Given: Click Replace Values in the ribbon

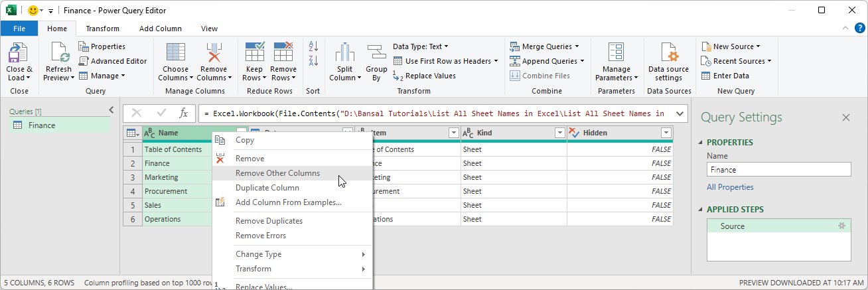Looking at the screenshot, I should click(x=424, y=76).
